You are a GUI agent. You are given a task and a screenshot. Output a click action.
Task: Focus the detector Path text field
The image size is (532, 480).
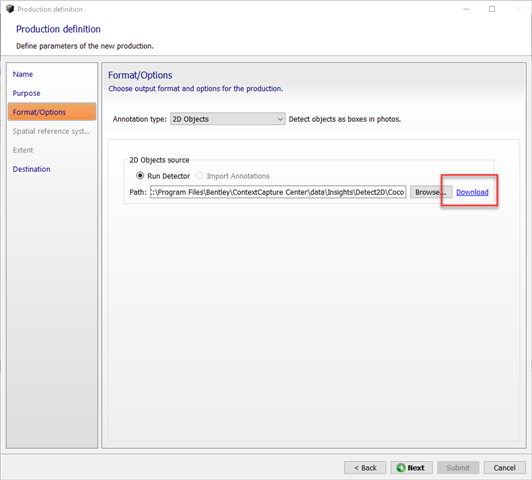(x=278, y=192)
